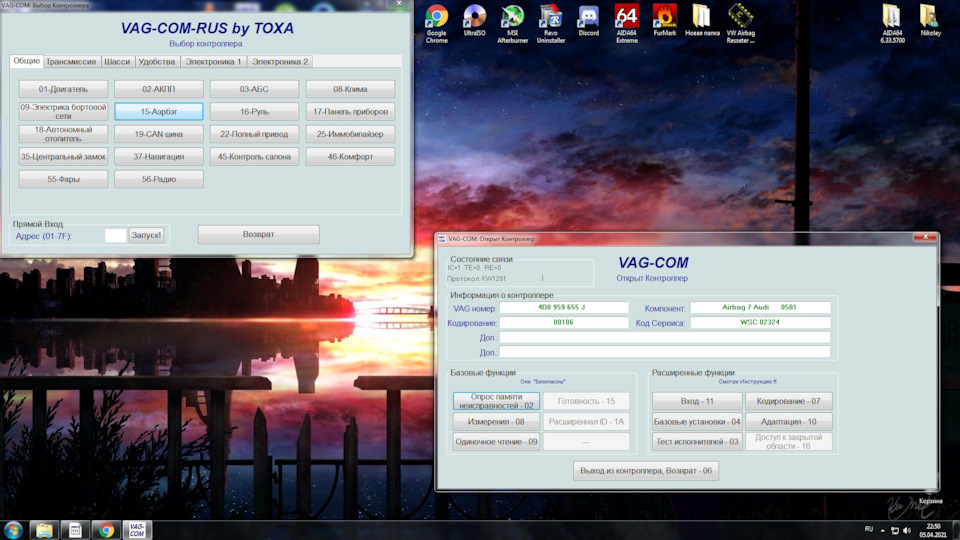Click the VAG номер field value

(563, 307)
